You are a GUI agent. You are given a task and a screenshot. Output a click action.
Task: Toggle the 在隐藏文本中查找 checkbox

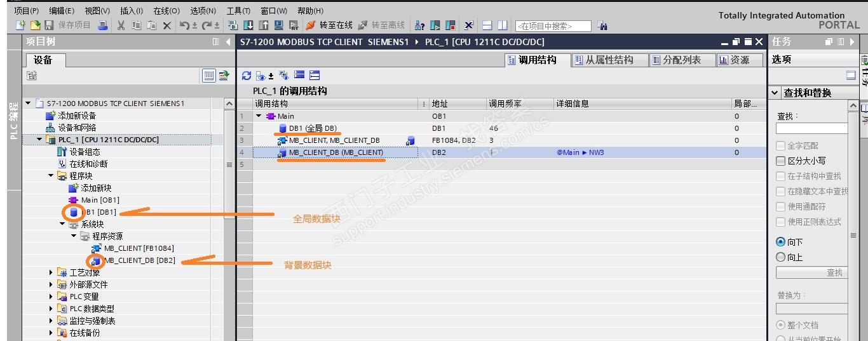tap(781, 191)
